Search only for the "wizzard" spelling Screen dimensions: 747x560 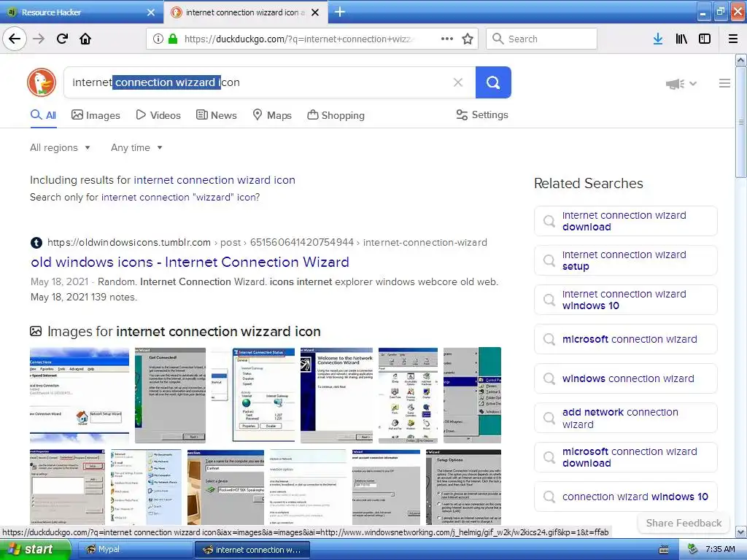pyautogui.click(x=181, y=197)
